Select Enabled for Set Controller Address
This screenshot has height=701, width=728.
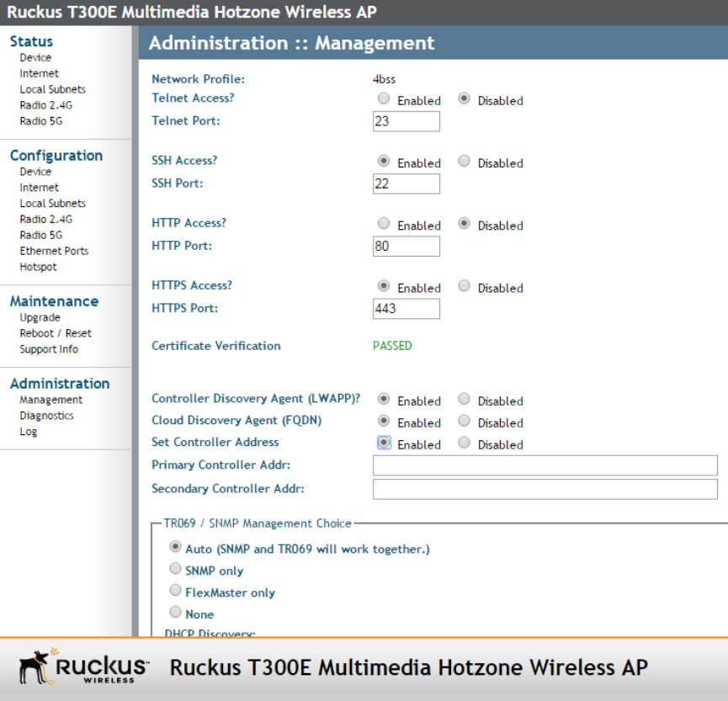(384, 443)
